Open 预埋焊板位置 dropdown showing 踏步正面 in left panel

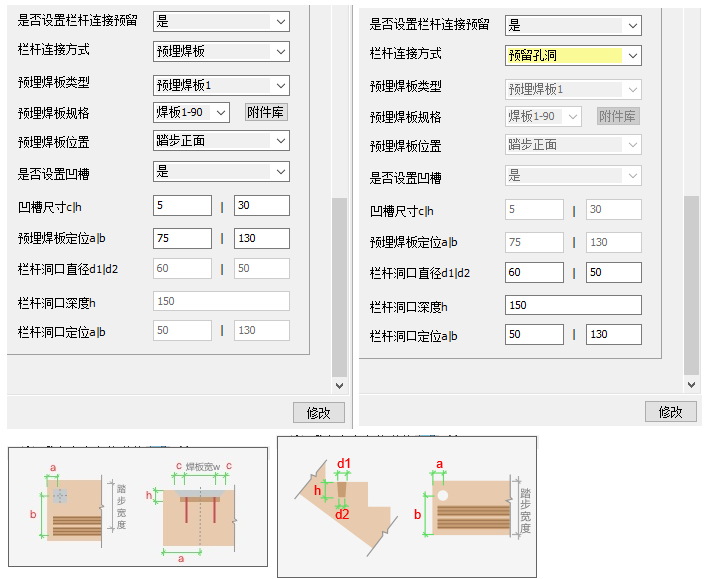point(221,141)
